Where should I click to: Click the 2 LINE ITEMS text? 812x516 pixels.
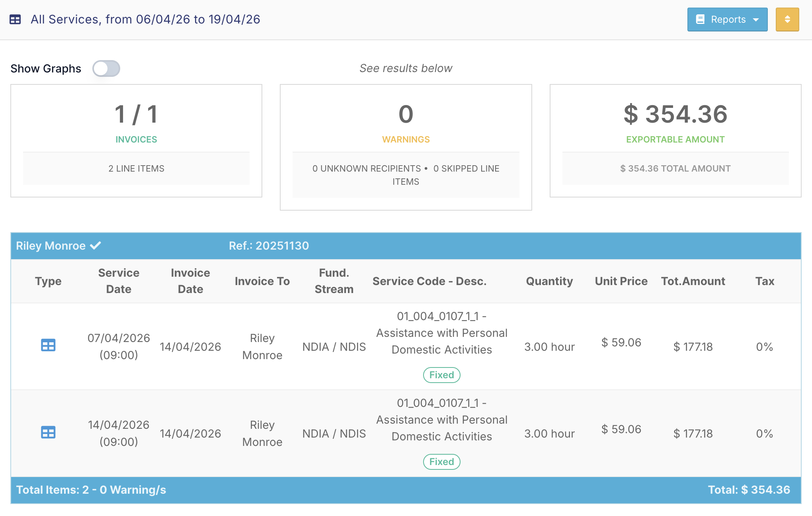(136, 168)
